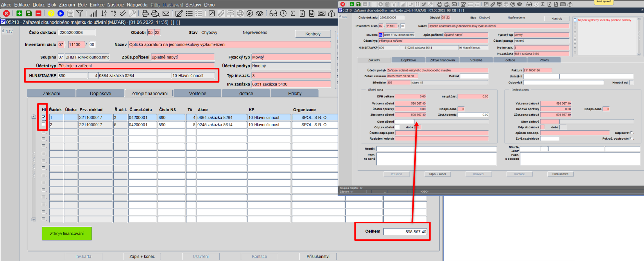Screen dimensions: 644x261
Task: Click the envelope mail icon in left window toolbar
Action: [166, 13]
